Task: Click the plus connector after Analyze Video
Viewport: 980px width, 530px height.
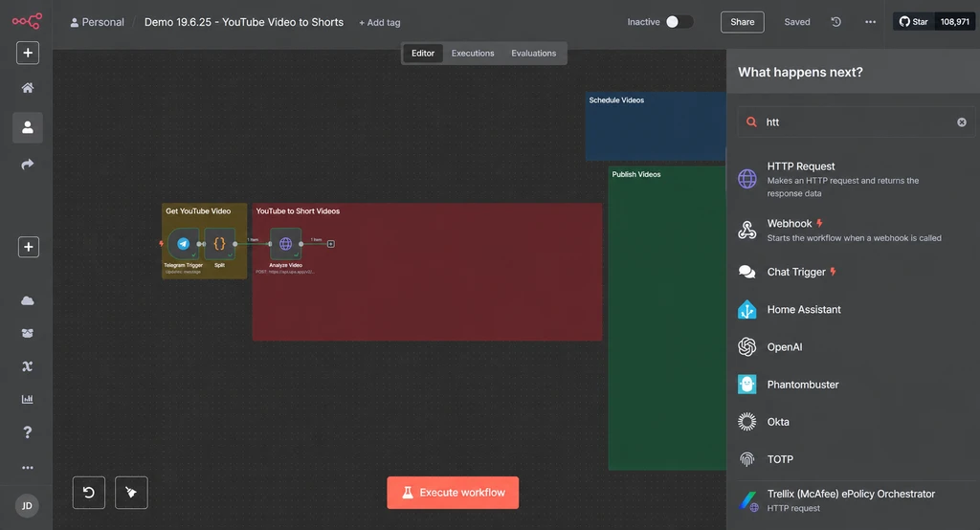Action: [x=330, y=244]
